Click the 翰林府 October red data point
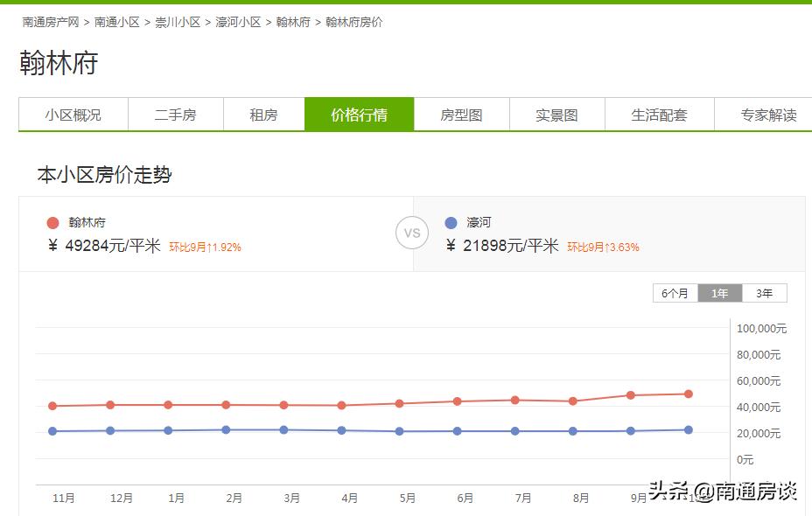812x516 pixels. (689, 394)
